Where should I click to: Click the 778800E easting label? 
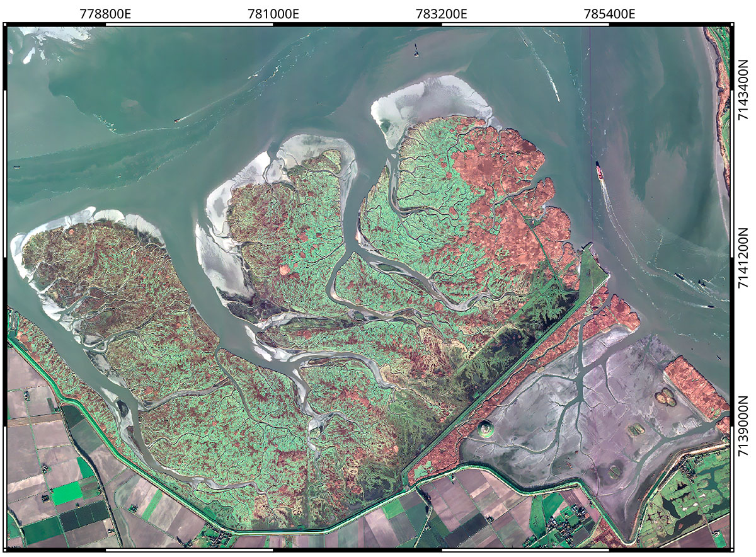click(105, 13)
